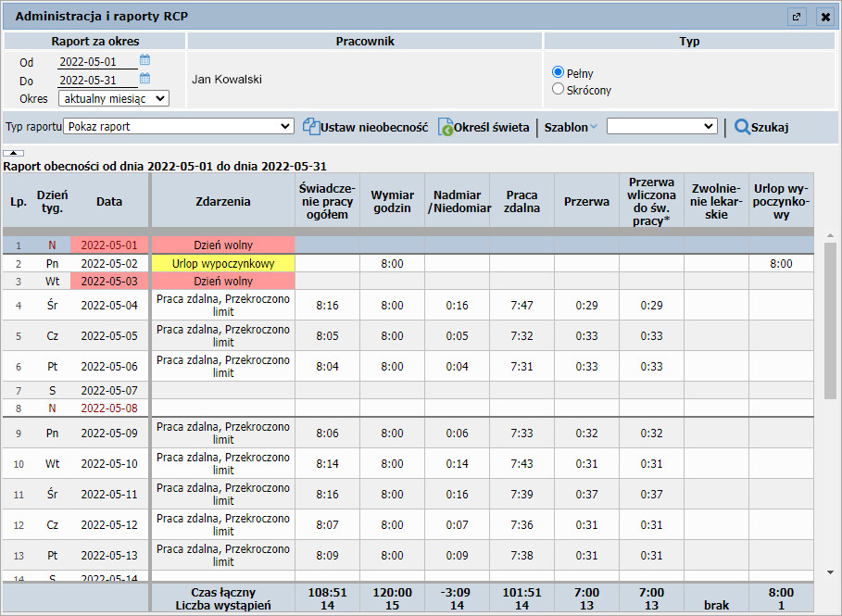
Task: Click the scrollbar down arrow
Action: (x=830, y=572)
